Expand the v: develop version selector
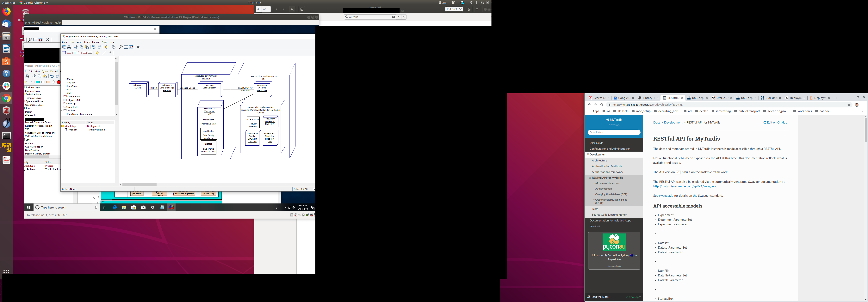 click(634, 297)
